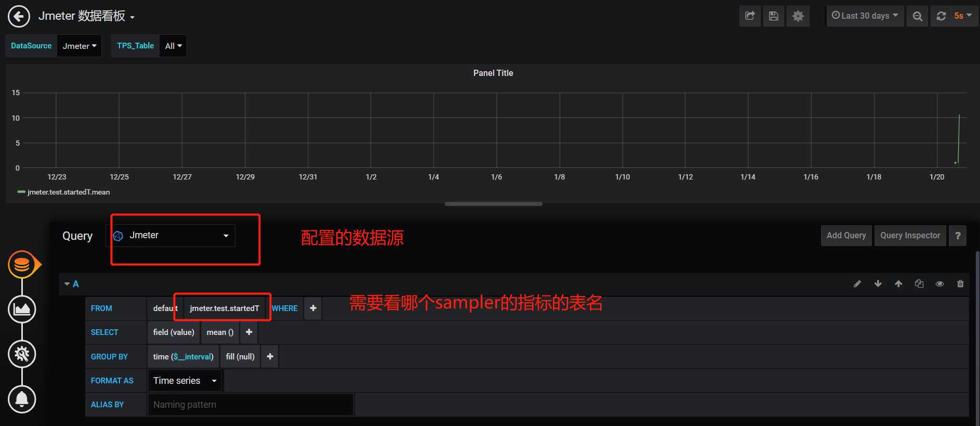
Task: Open the share dashboard icon
Action: click(x=750, y=16)
